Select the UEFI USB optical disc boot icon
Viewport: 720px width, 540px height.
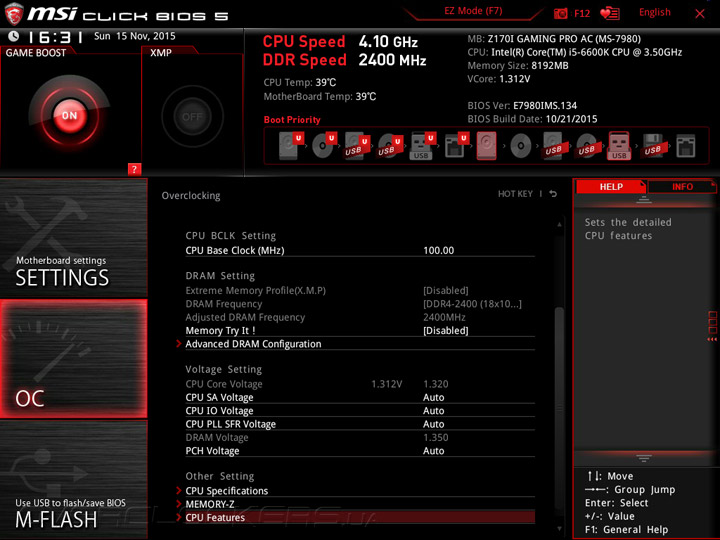point(390,146)
